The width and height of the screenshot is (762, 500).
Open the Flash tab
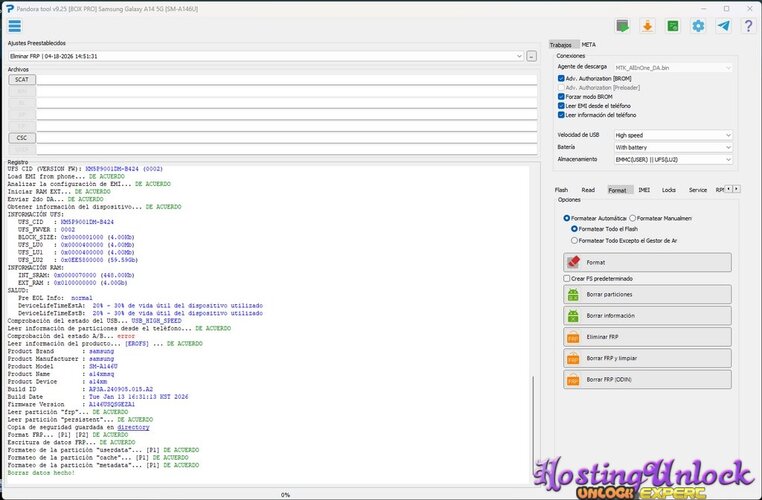(561, 190)
